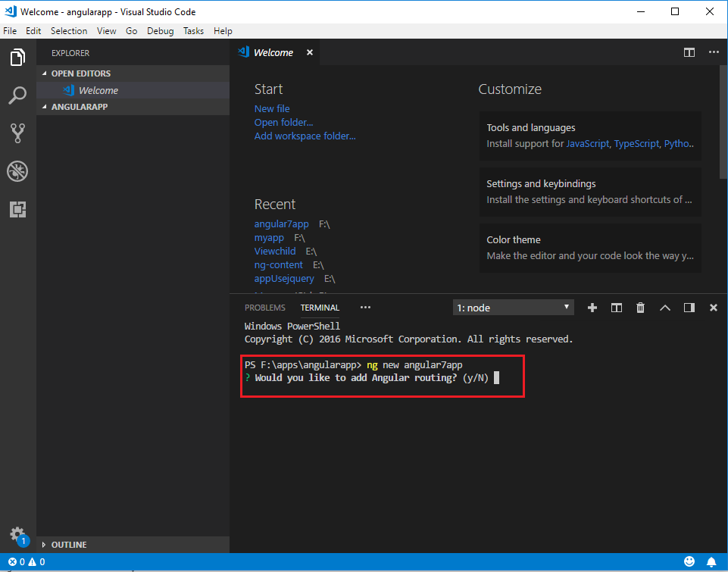This screenshot has height=572, width=728.
Task: Open recent project myapp
Action: click(x=269, y=238)
